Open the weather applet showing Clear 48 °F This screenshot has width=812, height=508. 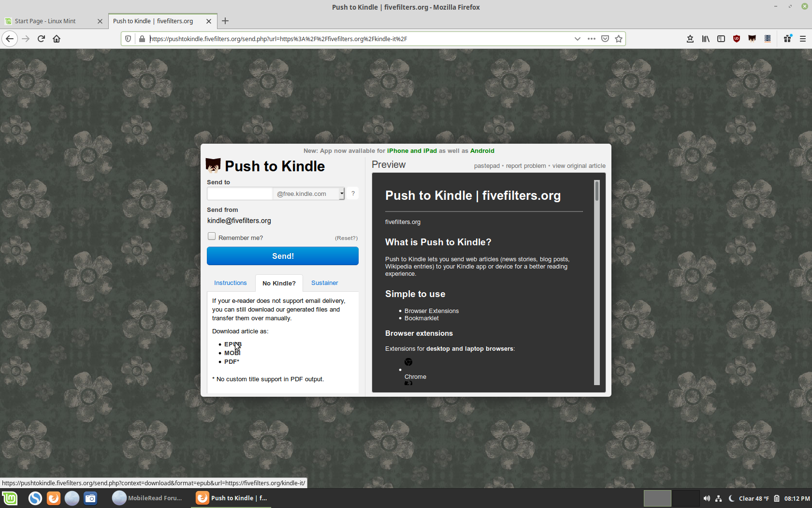749,498
